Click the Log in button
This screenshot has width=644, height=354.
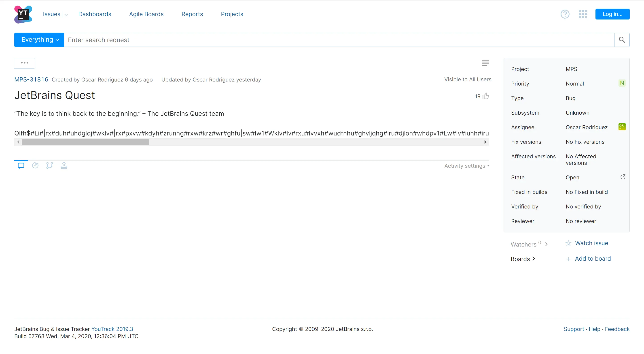pyautogui.click(x=612, y=14)
